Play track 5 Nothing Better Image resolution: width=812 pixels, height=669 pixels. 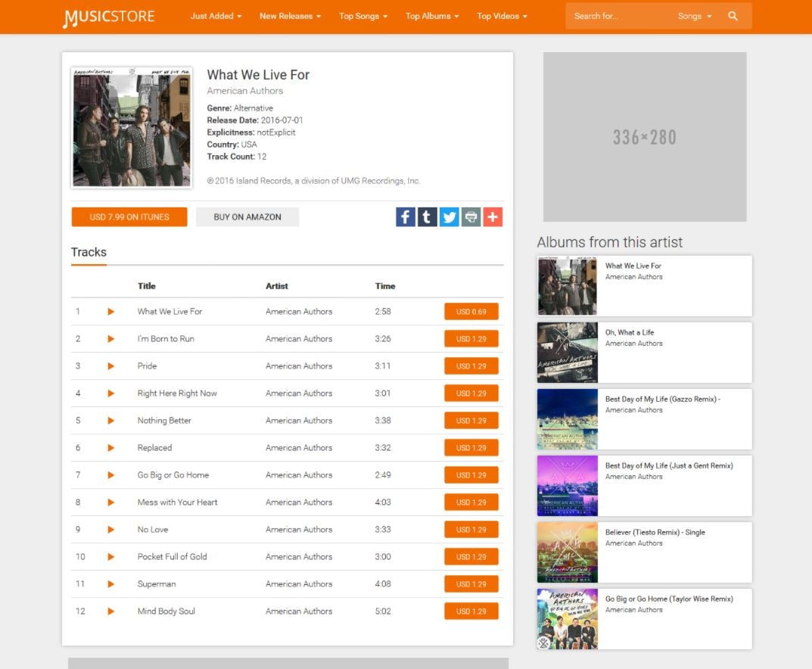pos(110,421)
